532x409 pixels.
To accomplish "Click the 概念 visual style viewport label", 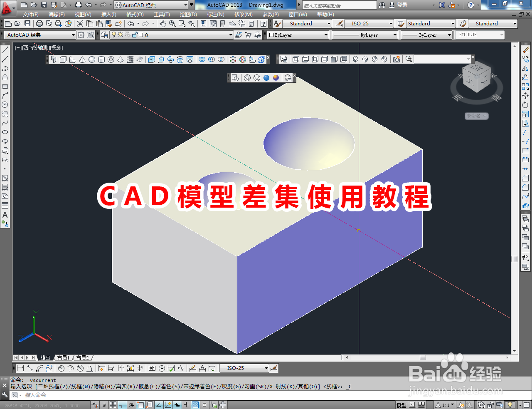I will click(x=57, y=48).
